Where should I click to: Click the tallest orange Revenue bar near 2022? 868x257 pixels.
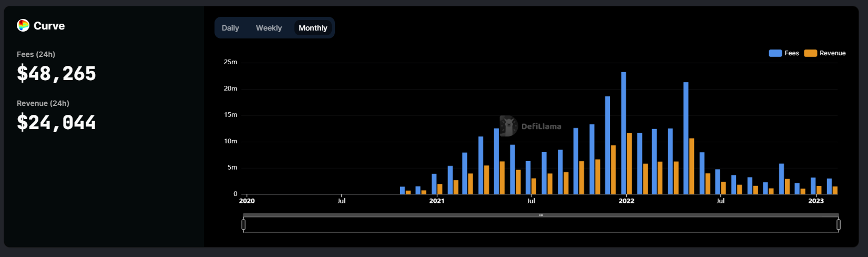pos(629,164)
